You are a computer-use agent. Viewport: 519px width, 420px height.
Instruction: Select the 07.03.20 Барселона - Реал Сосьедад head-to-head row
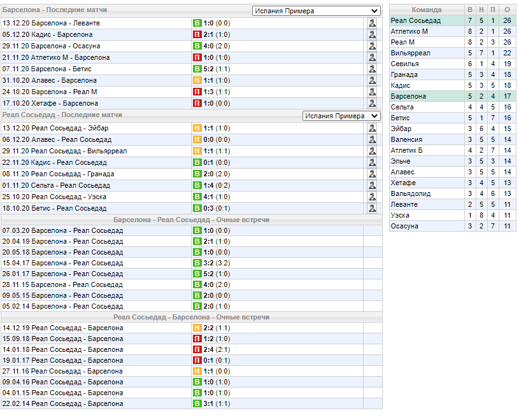click(x=192, y=230)
